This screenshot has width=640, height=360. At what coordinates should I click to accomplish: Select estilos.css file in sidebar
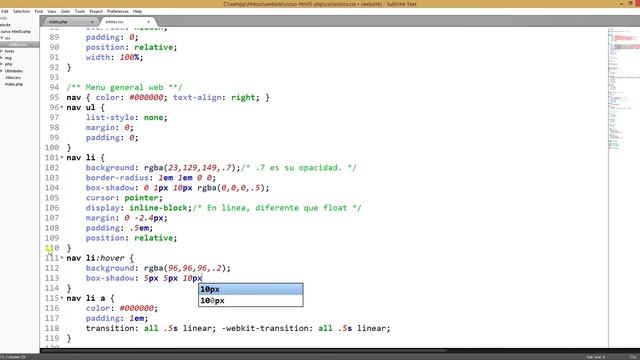coord(20,44)
